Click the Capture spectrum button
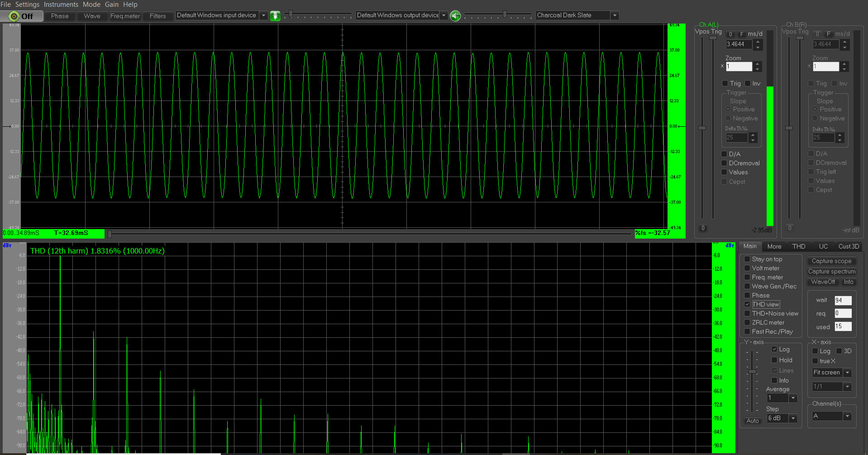The height and width of the screenshot is (455, 868). pos(831,272)
